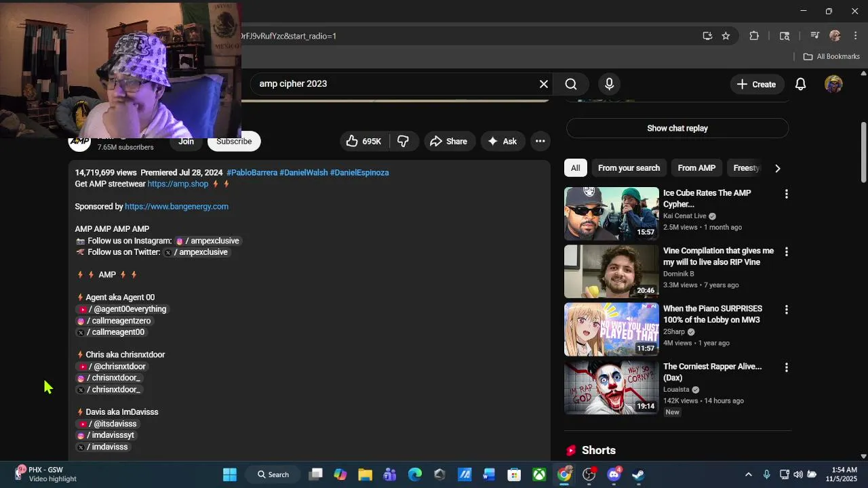Open ampexclusive Instagram link

pyautogui.click(x=207, y=241)
